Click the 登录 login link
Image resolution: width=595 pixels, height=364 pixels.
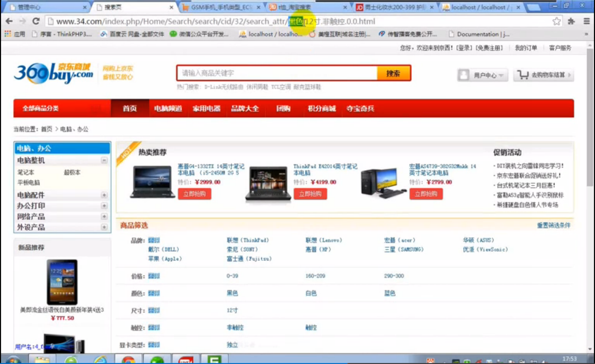pos(464,48)
